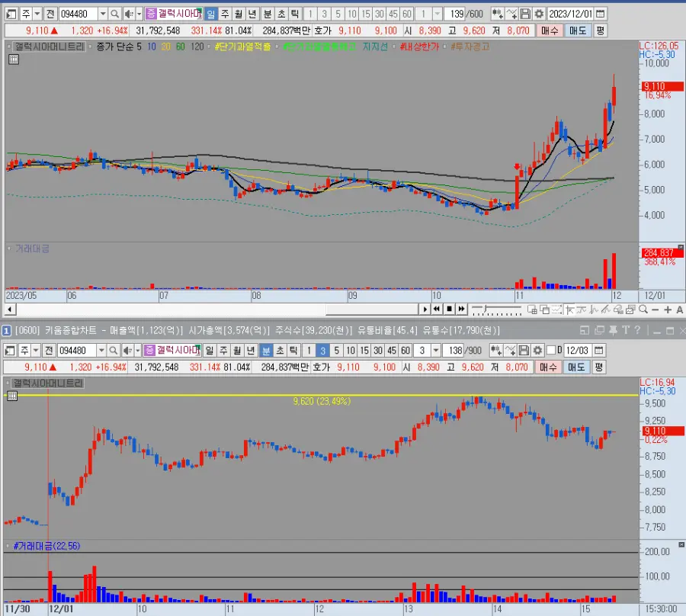Select weekly (주) period in upper chart
The image size is (686, 616).
225,14
